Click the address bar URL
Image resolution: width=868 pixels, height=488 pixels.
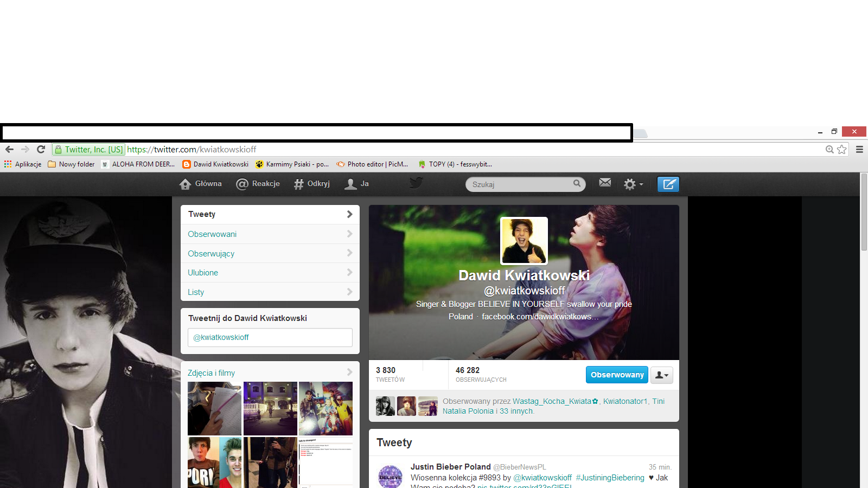(x=192, y=150)
